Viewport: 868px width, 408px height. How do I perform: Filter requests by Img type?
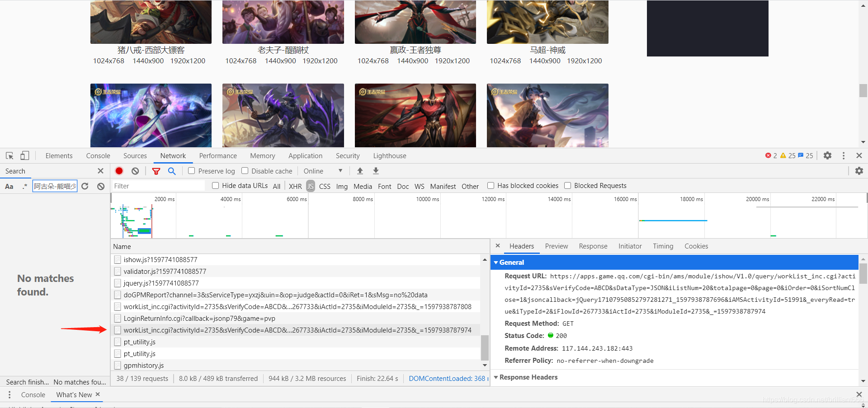(x=342, y=186)
